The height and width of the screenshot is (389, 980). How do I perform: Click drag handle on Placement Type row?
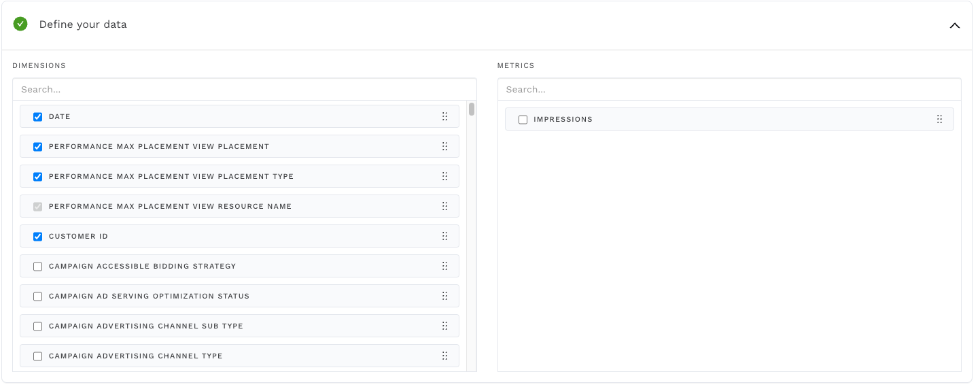coord(444,176)
